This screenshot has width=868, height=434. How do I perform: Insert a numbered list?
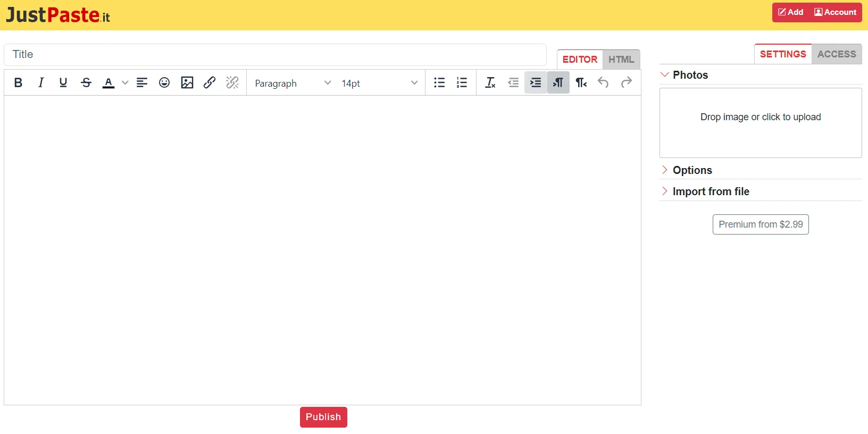[x=462, y=82]
